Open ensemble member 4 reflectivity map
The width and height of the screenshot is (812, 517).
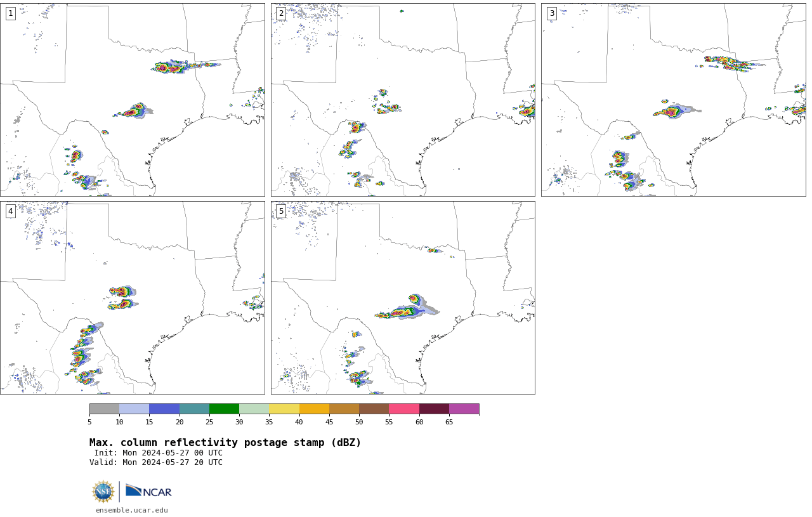pos(133,298)
